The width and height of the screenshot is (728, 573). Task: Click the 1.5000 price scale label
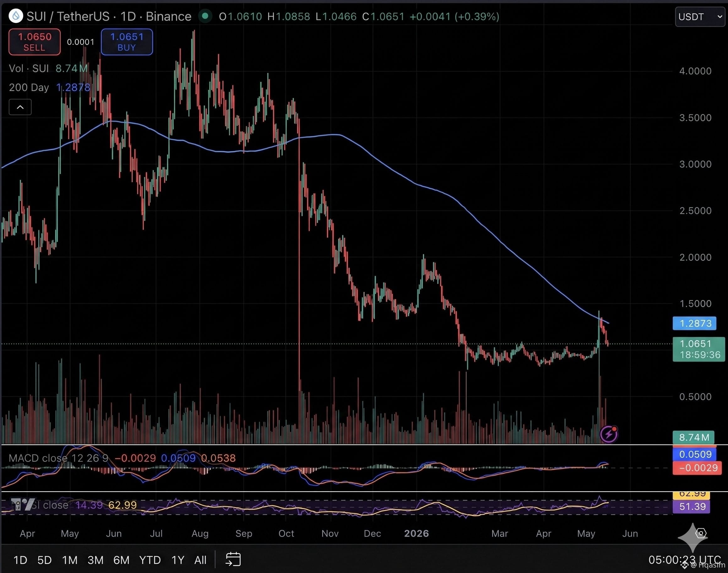pos(695,303)
